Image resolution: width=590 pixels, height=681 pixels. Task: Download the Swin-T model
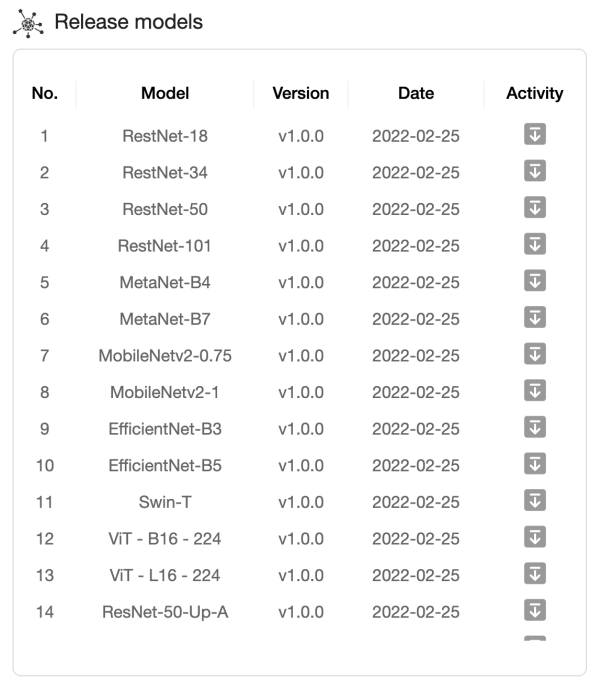[535, 500]
